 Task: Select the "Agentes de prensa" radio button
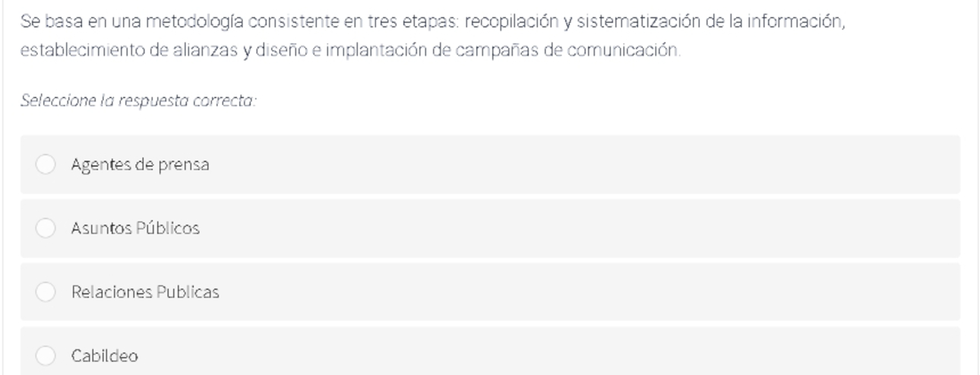(x=46, y=164)
